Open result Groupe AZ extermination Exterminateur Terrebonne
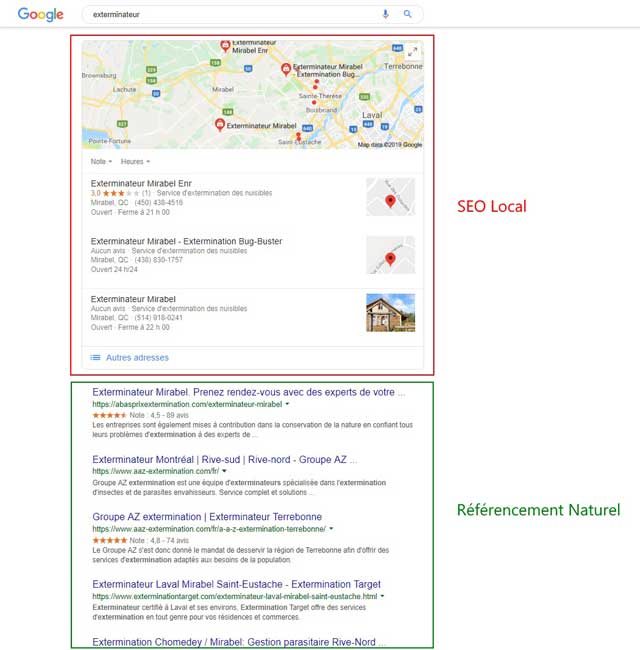The image size is (640, 650). click(207, 517)
